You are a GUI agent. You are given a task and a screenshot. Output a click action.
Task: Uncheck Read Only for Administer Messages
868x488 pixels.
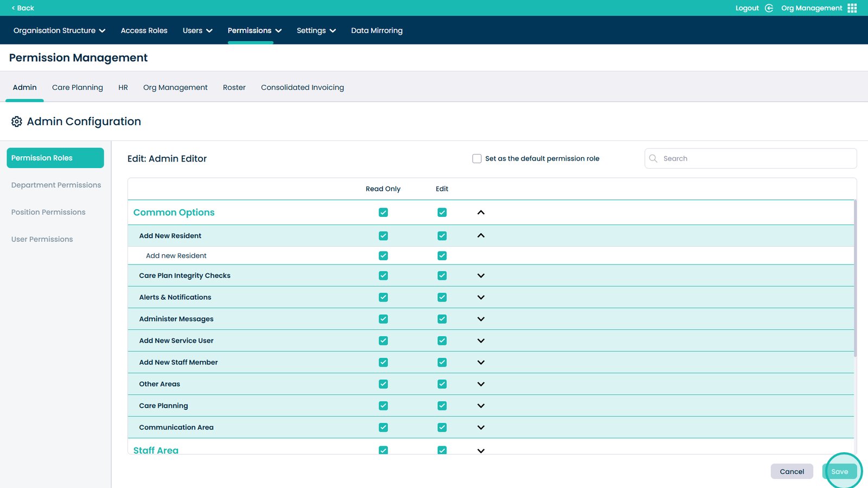[384, 319]
